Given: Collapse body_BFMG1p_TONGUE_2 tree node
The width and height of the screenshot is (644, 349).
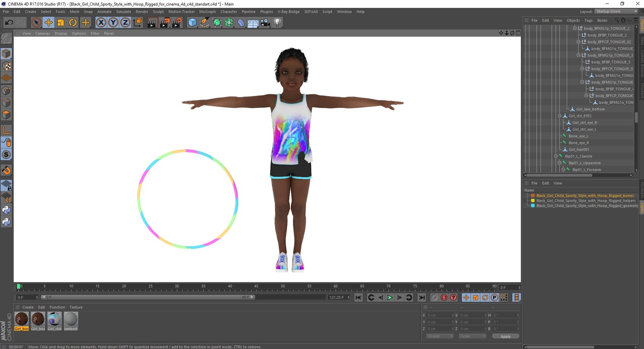Looking at the screenshot, I should (575, 28).
